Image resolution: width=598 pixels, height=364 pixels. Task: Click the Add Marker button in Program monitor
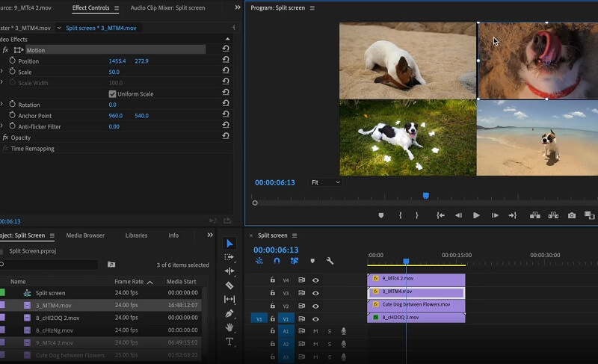[380, 215]
